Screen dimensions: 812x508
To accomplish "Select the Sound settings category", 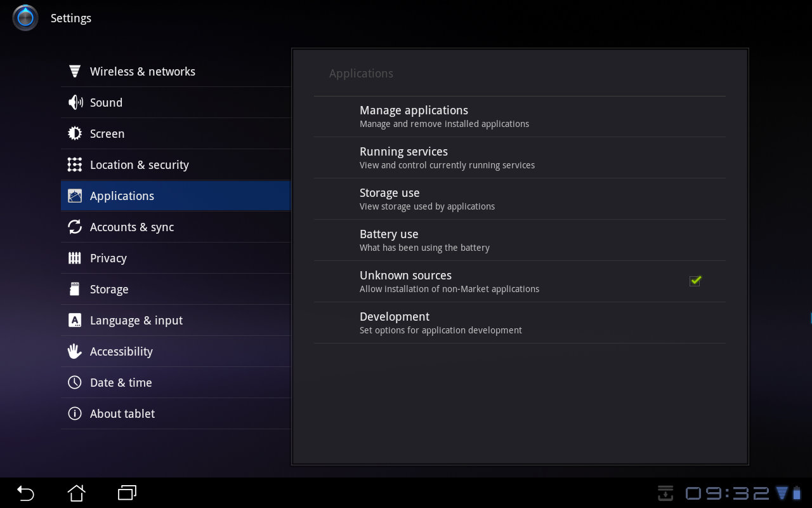I will (x=176, y=102).
